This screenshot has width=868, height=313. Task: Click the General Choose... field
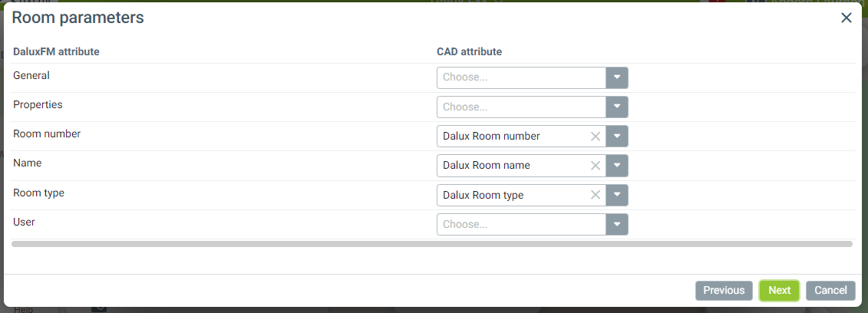521,77
